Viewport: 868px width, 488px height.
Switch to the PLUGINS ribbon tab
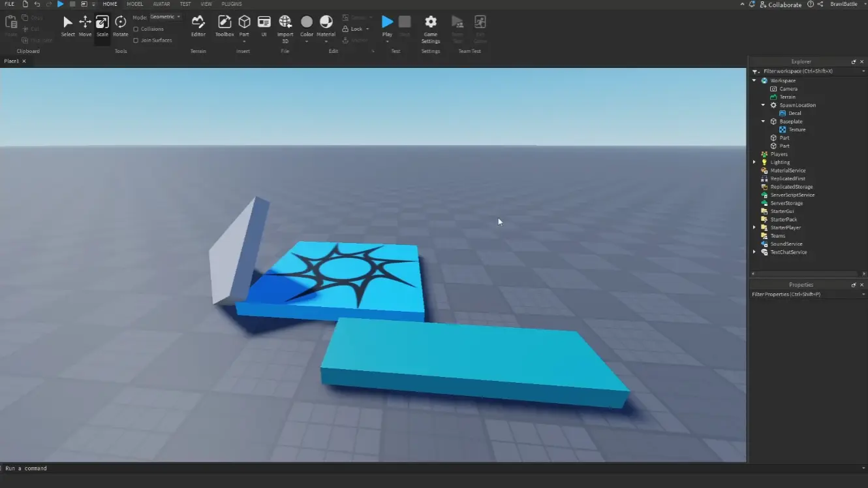click(232, 4)
